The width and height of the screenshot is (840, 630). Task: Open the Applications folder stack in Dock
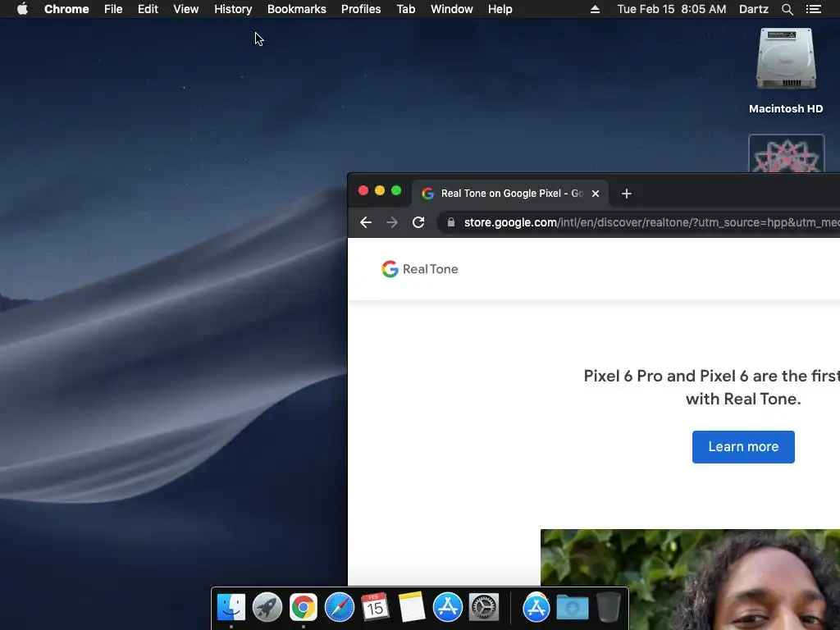[536, 607]
